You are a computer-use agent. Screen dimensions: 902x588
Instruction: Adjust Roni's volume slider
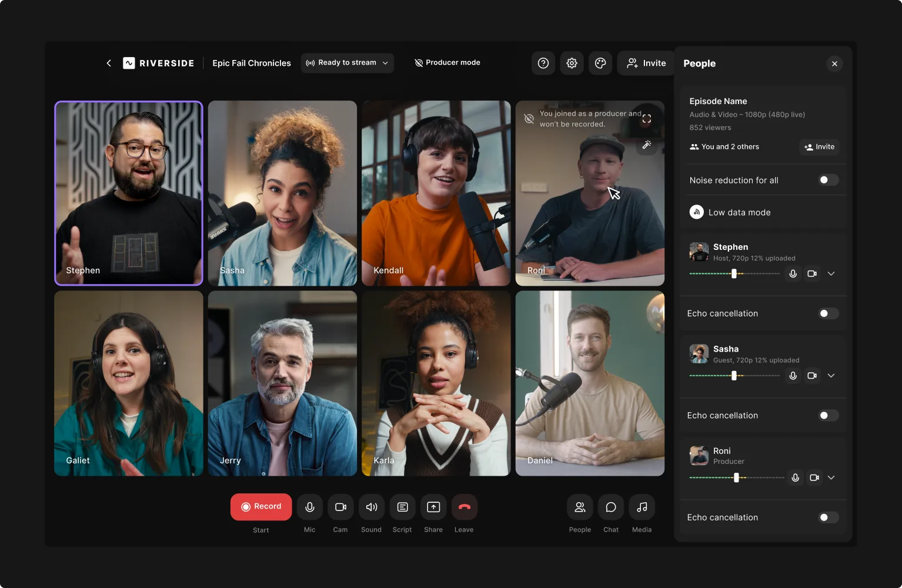coord(737,477)
